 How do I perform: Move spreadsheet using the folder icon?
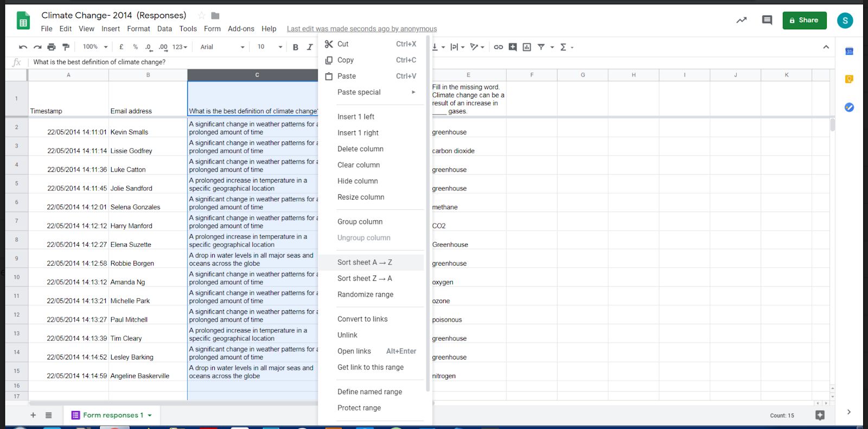215,16
